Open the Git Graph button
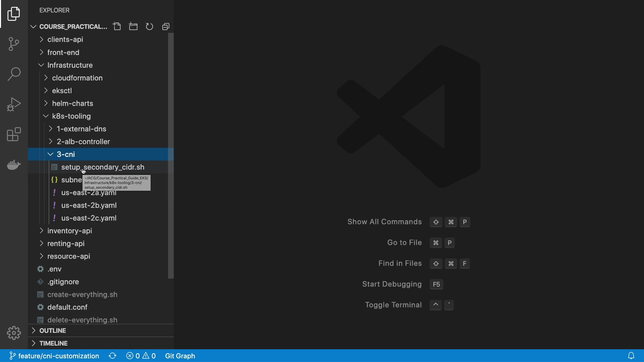Screen dimensions: 644x362 180,356
